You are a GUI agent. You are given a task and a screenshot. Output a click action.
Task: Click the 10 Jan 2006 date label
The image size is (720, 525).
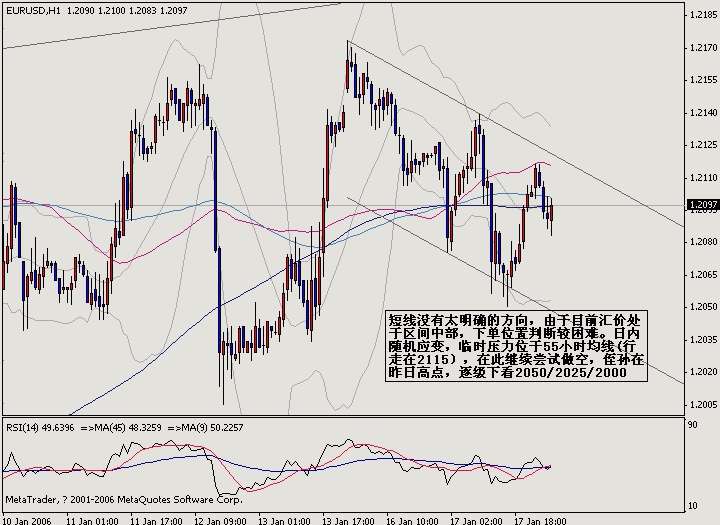pos(27,521)
